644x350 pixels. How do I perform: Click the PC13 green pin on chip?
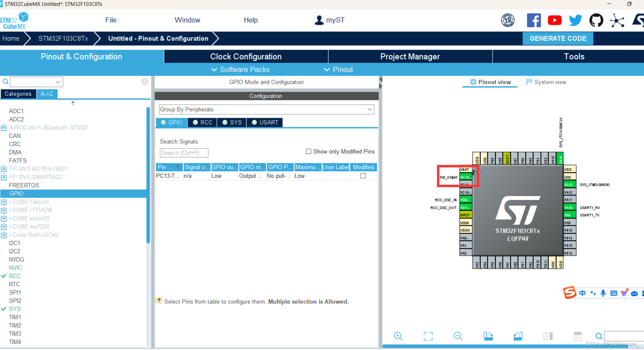[466, 177]
